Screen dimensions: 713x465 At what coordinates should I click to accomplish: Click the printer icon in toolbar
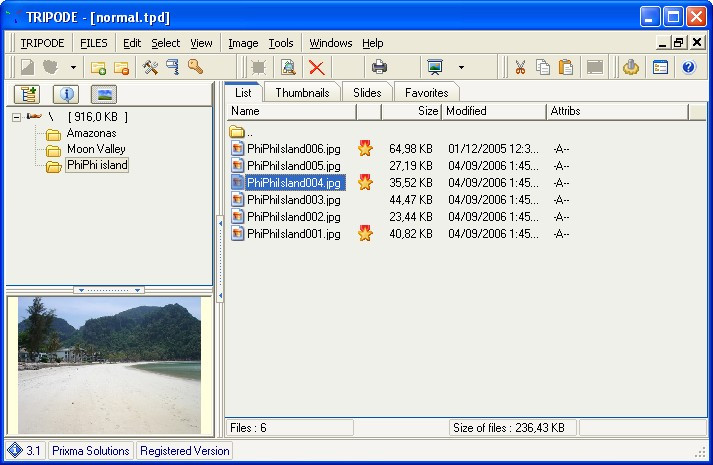[379, 68]
